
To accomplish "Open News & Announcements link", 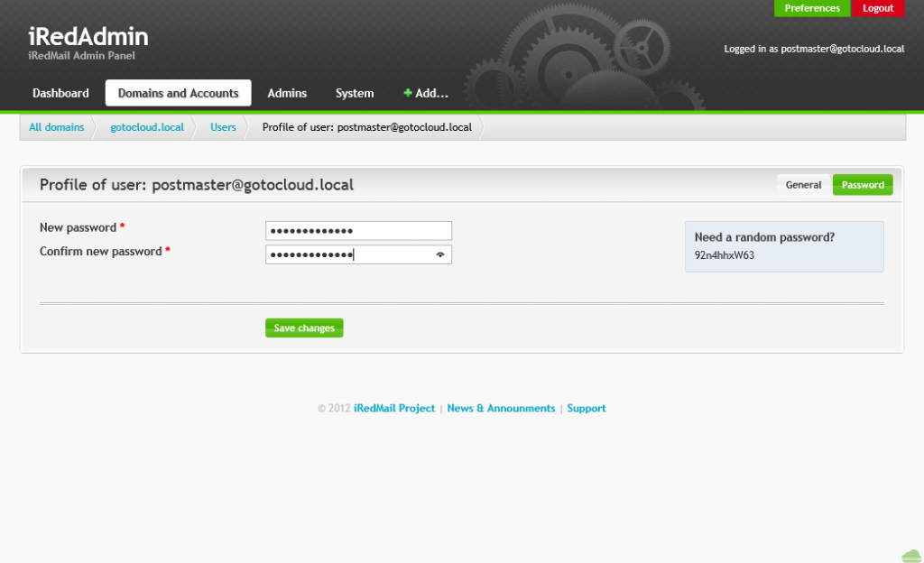I will (x=501, y=409).
